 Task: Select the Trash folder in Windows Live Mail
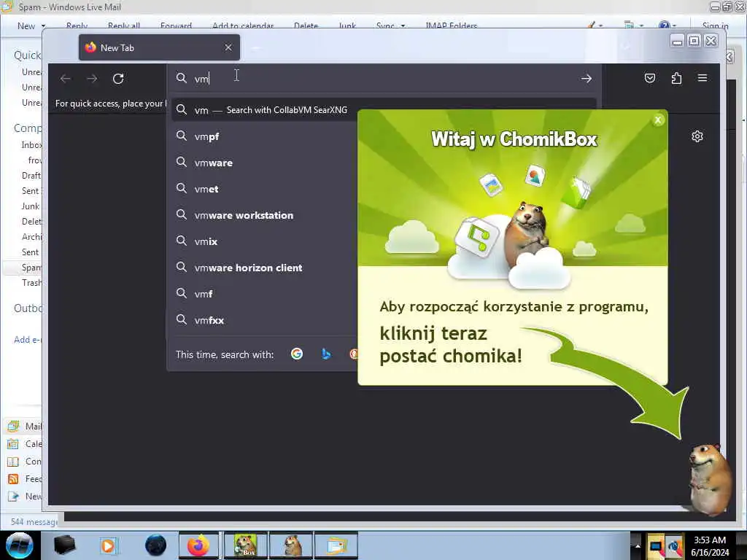click(x=31, y=283)
